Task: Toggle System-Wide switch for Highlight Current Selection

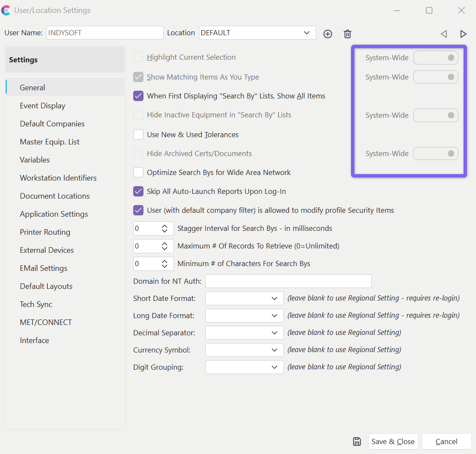Action: coord(436,58)
